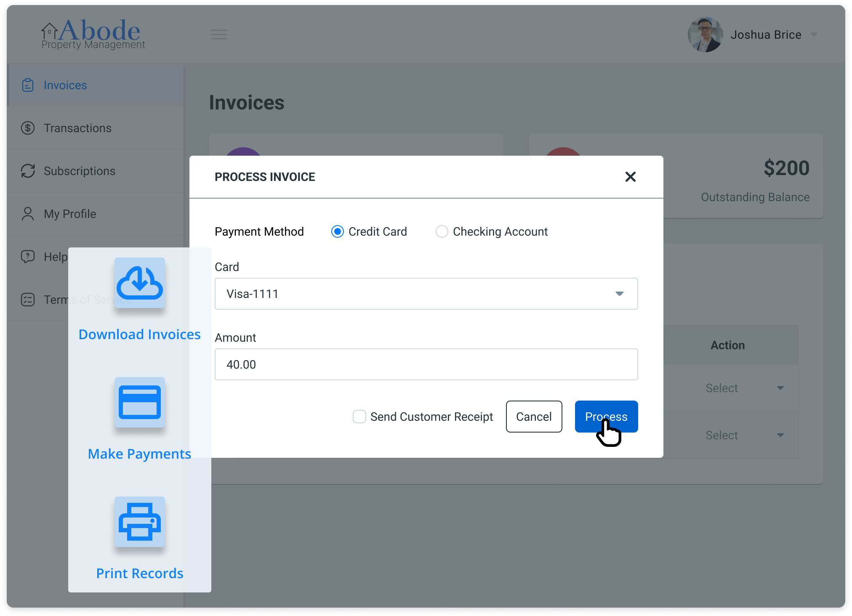Click the Transactions dollar-coin icon
852x616 pixels.
coord(28,128)
